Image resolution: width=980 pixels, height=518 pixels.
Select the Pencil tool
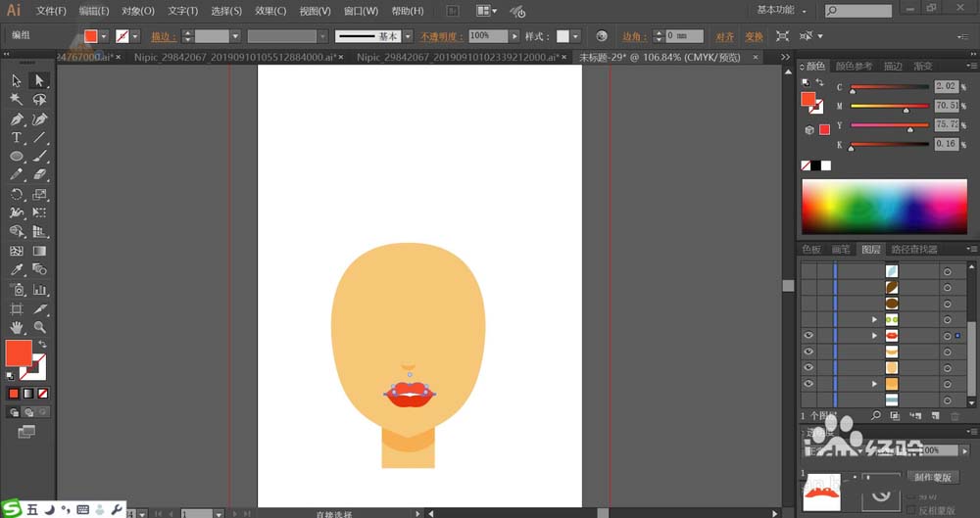click(17, 175)
